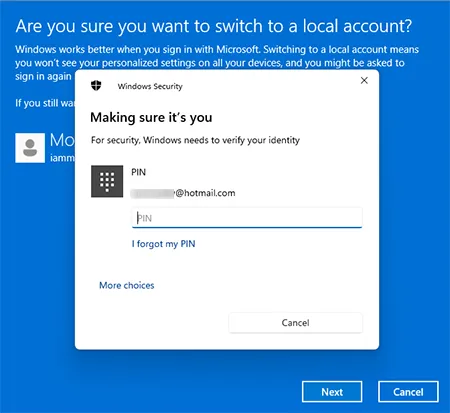The height and width of the screenshot is (413, 450).
Task: Click the PIN label above the email
Action: coord(138,172)
